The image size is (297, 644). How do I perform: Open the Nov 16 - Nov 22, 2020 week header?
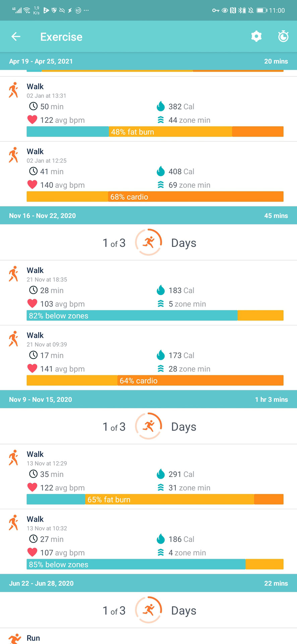tap(148, 216)
